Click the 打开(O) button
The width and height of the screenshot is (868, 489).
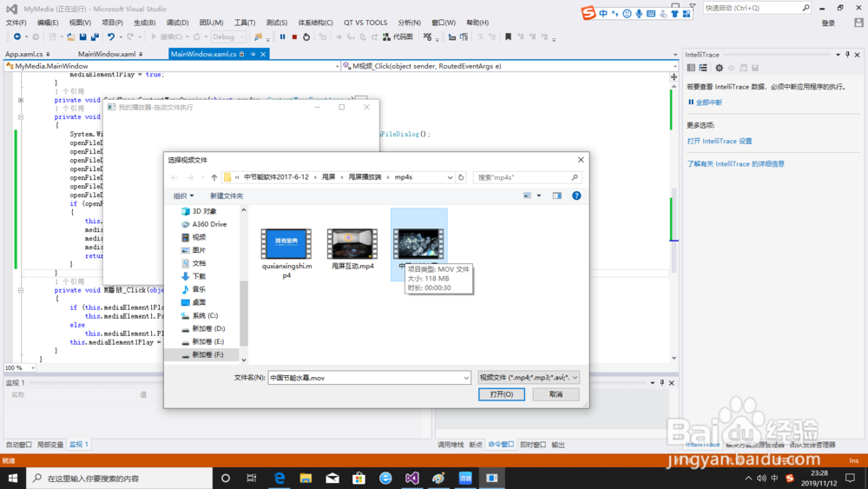502,394
